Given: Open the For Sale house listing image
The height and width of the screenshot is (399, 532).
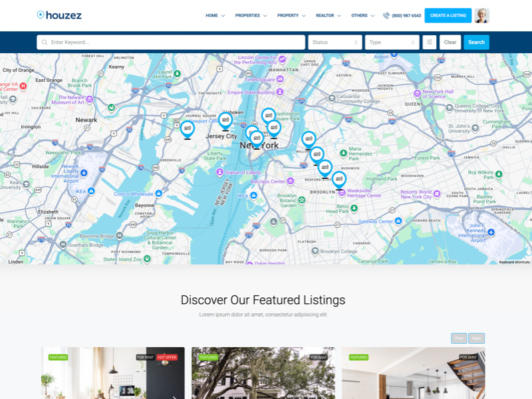Looking at the screenshot, I should point(263,373).
